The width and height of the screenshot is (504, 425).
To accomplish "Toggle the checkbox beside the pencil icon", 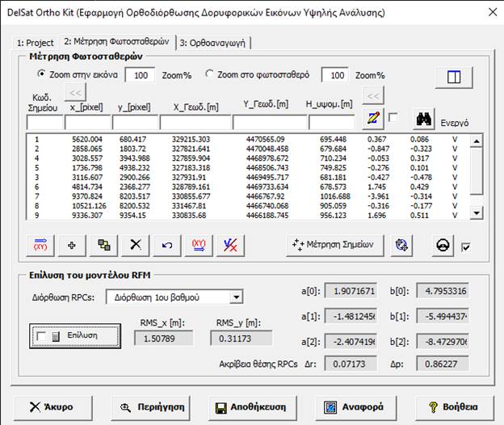I will coord(393,118).
